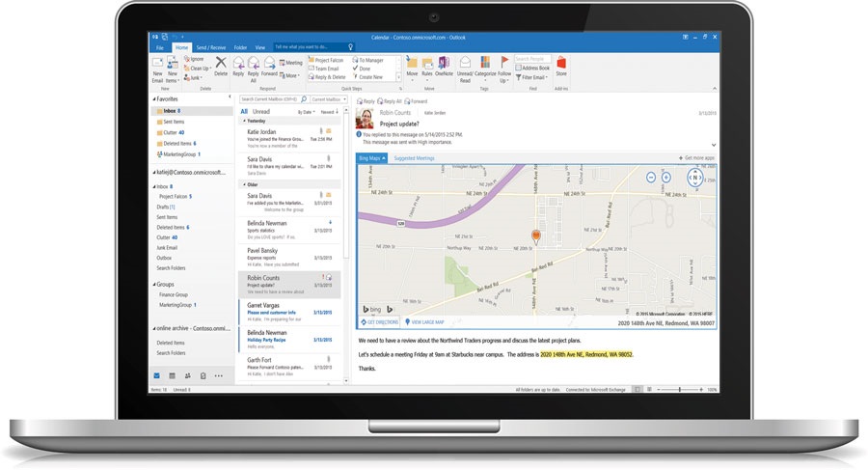The image size is (868, 470).
Task: Click Forward in the reading pane
Action: [x=417, y=101]
